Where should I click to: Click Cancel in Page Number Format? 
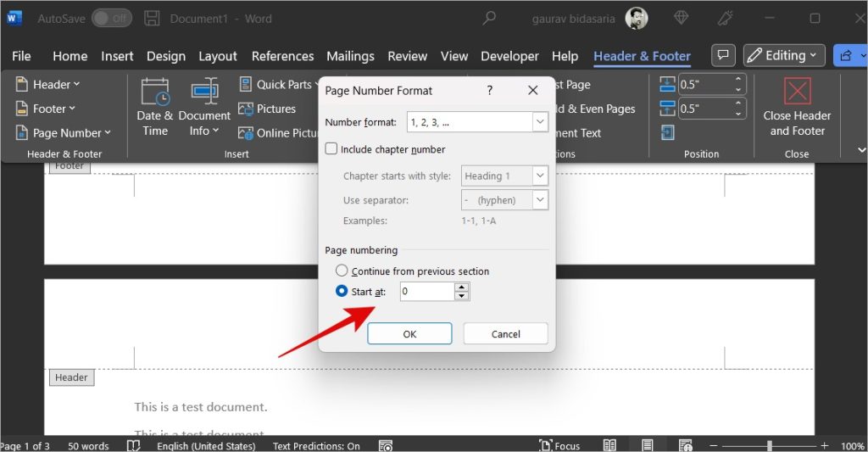coord(505,333)
